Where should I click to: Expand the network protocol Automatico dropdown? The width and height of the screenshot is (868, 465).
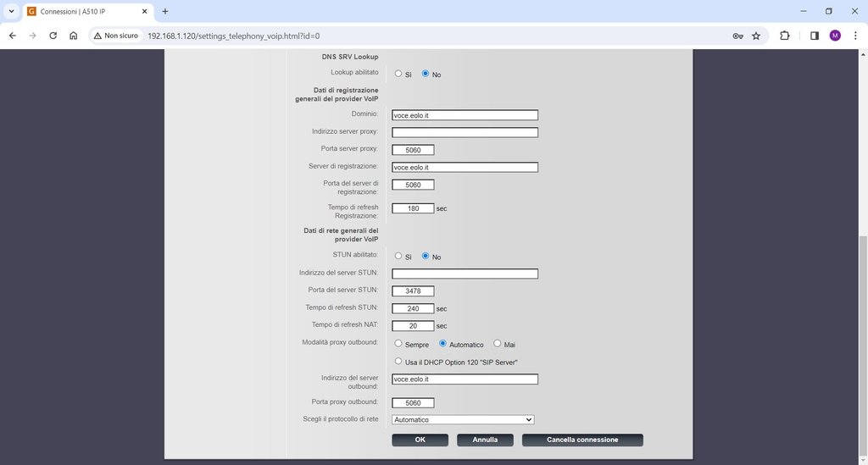coord(463,419)
